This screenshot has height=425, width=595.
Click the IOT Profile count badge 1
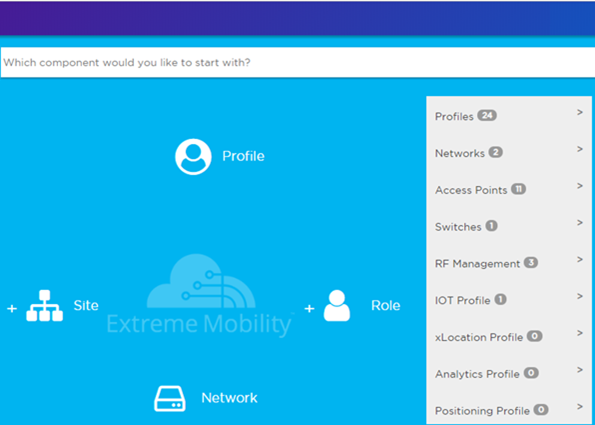point(501,299)
